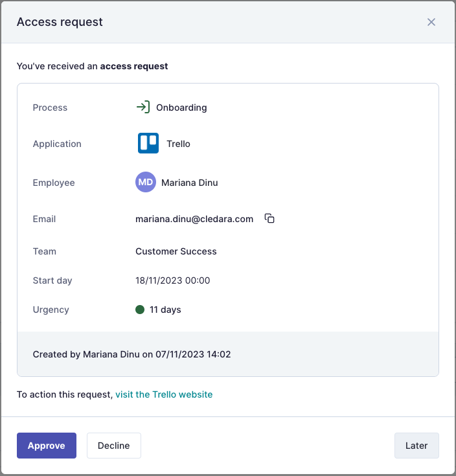The width and height of the screenshot is (456, 476).
Task: Copy the email address with copy icon
Action: click(269, 219)
